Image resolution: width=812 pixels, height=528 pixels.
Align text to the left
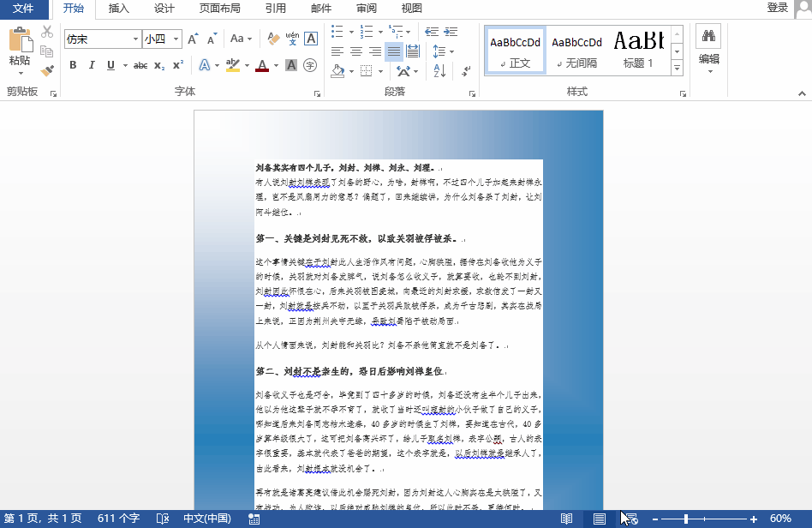337,51
